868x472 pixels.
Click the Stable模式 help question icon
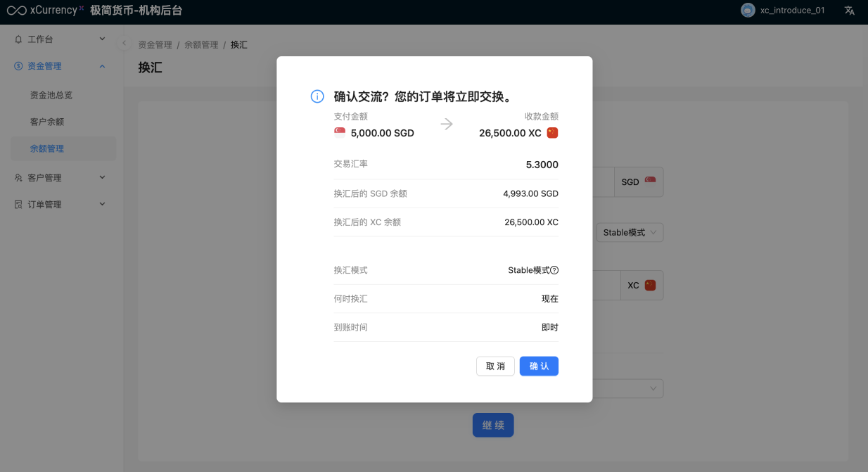point(554,270)
